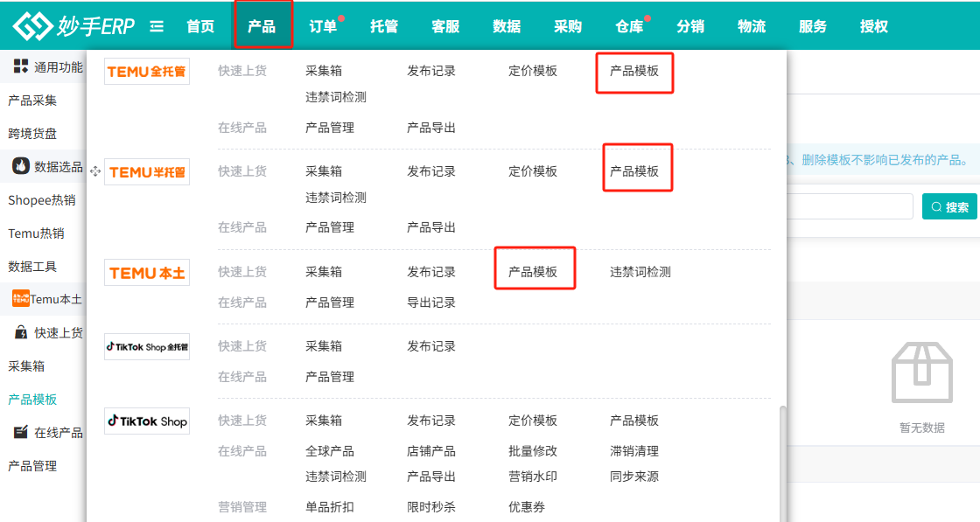Image resolution: width=980 pixels, height=522 pixels.
Task: Open 数据工具 in the left sidebar
Action: (x=32, y=266)
